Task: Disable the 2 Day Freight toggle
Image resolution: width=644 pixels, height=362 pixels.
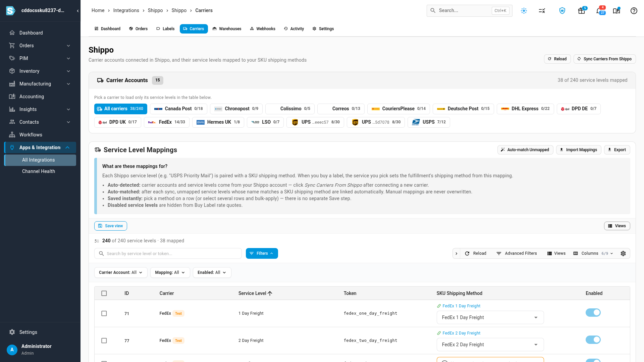Action: 593,340
